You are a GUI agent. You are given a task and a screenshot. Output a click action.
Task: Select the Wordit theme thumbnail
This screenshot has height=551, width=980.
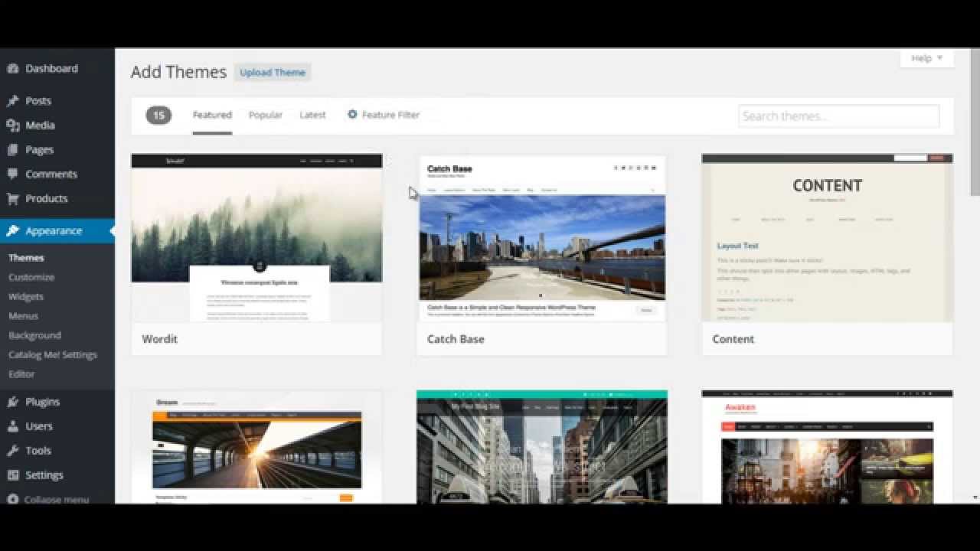pos(256,237)
